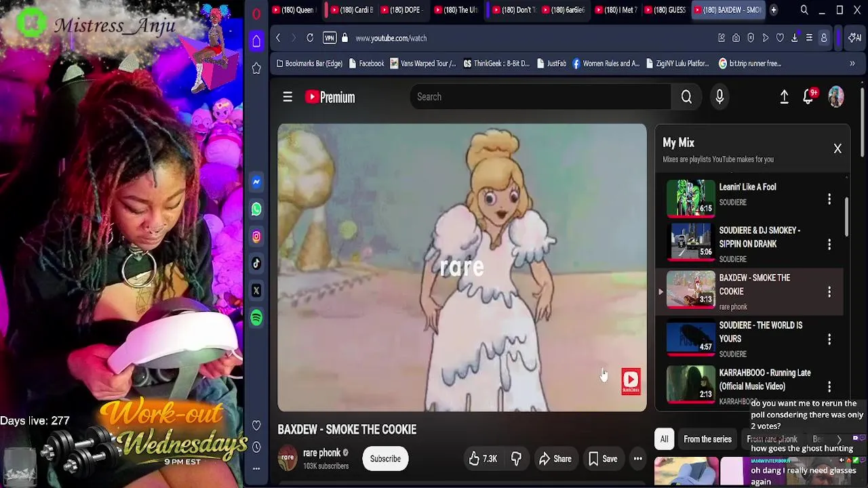The image size is (868, 488).
Task: Open Messenger in the Opera sidebar
Action: (256, 182)
